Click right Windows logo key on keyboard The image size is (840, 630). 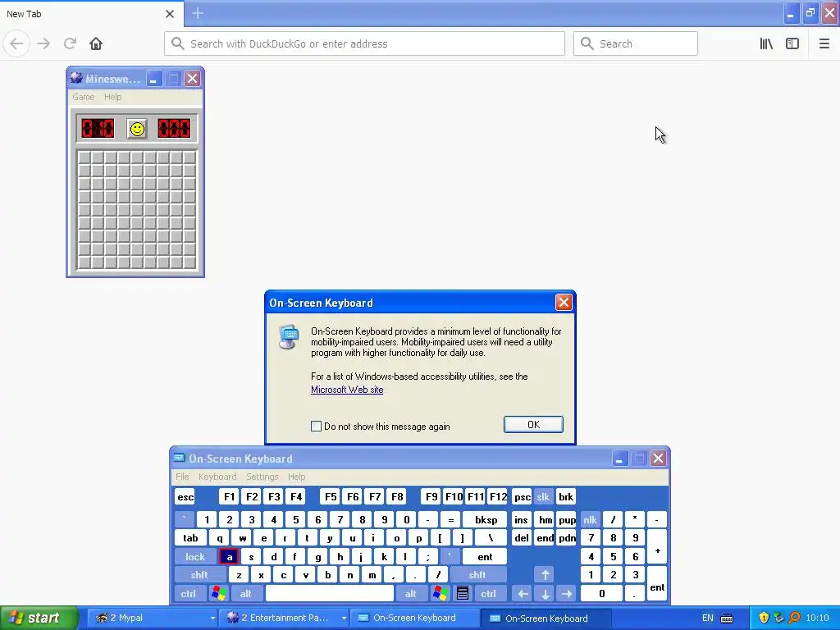coord(441,594)
